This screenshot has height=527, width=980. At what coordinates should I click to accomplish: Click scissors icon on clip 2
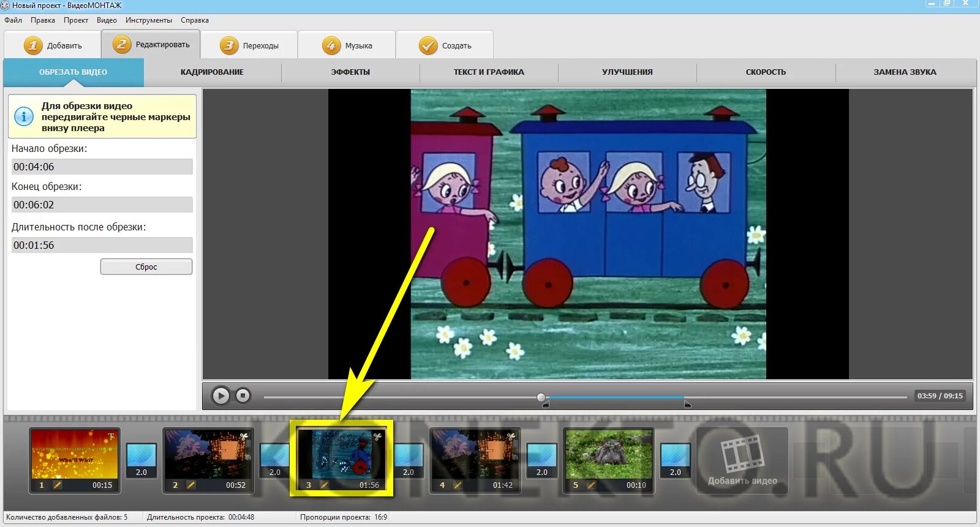tap(244, 437)
